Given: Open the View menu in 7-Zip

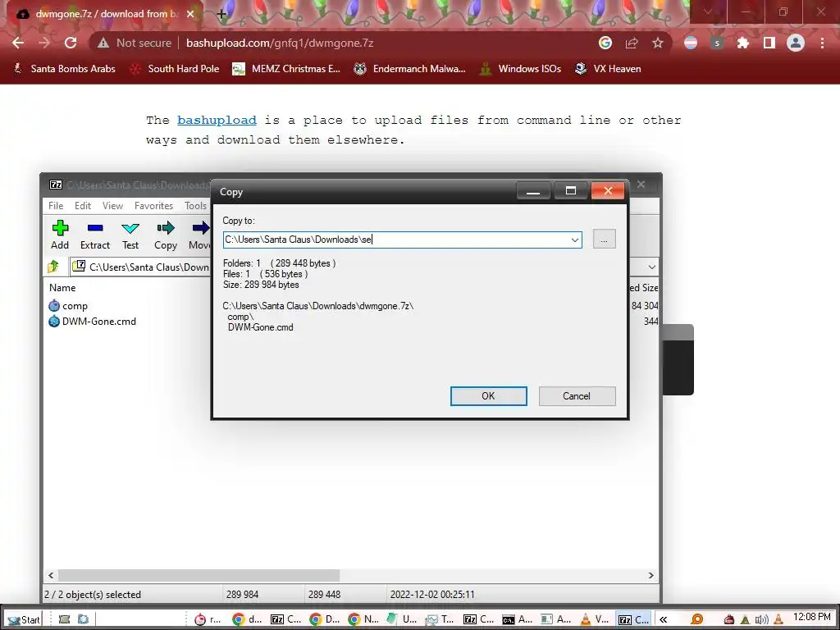Looking at the screenshot, I should (x=112, y=206).
